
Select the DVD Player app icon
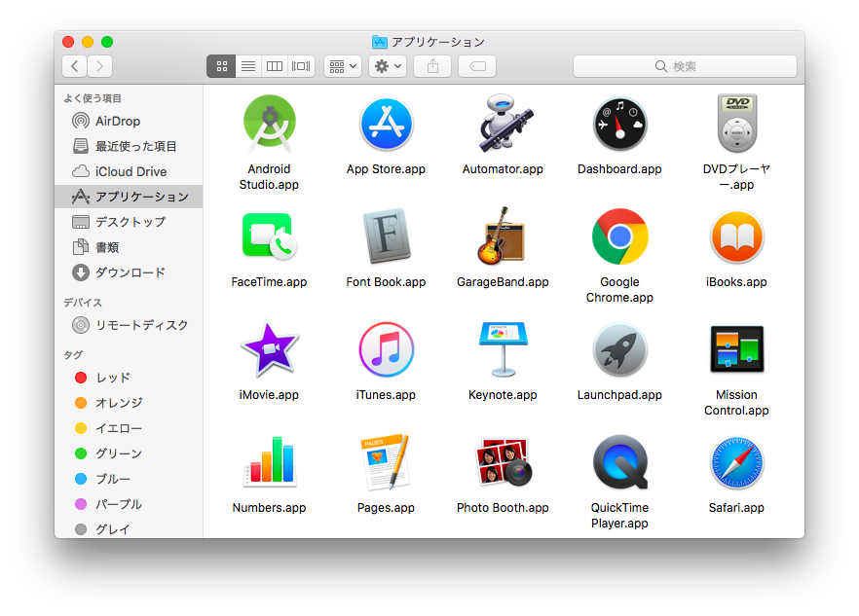coord(737,124)
